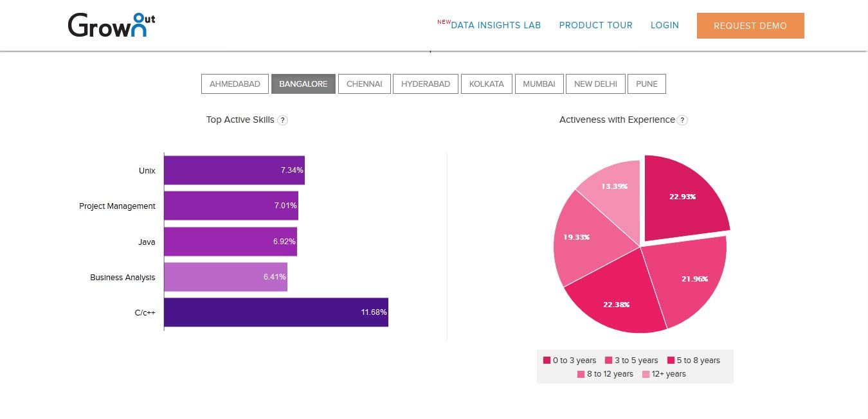Click the GrowOut logo
Viewport: 868px width, 419px height.
click(x=111, y=25)
